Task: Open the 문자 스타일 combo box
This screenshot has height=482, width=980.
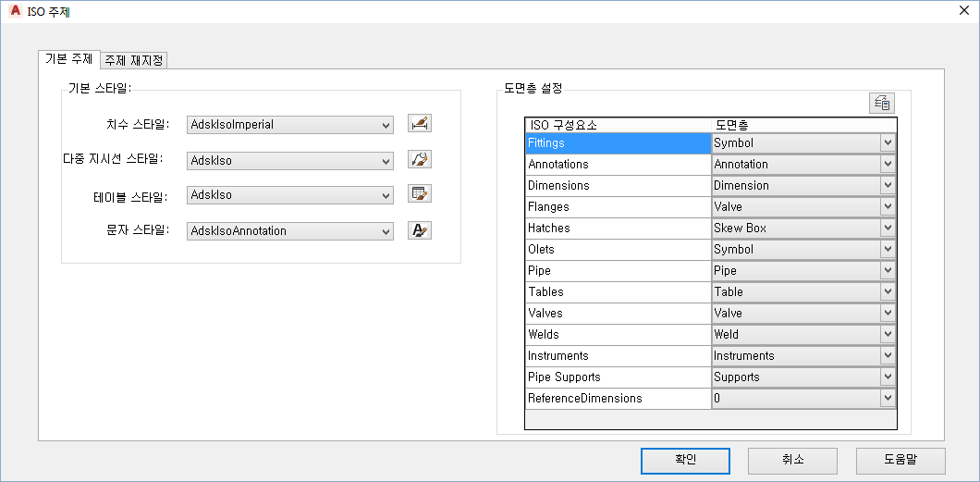Action: click(x=386, y=231)
